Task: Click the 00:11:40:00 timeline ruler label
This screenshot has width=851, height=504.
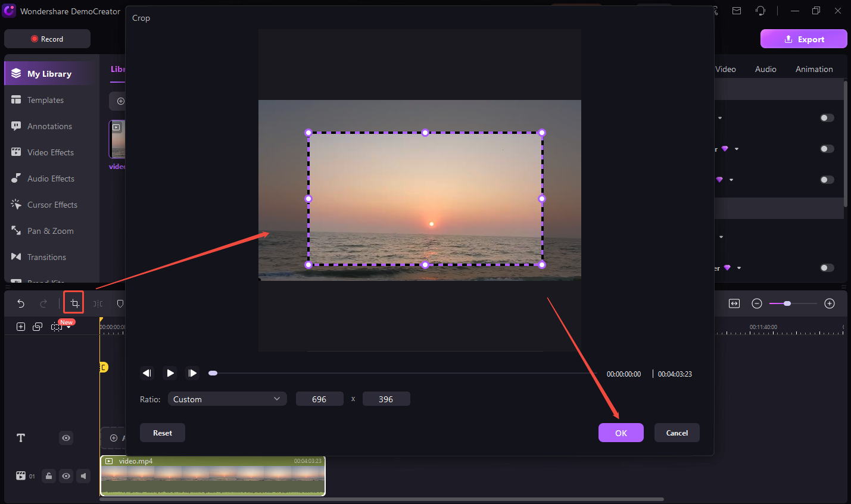Action: [763, 327]
